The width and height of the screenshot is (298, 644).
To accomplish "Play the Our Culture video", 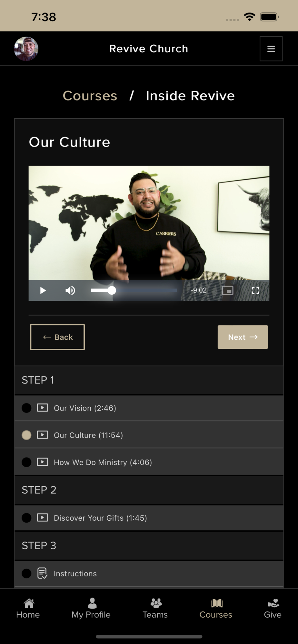I will 43,290.
